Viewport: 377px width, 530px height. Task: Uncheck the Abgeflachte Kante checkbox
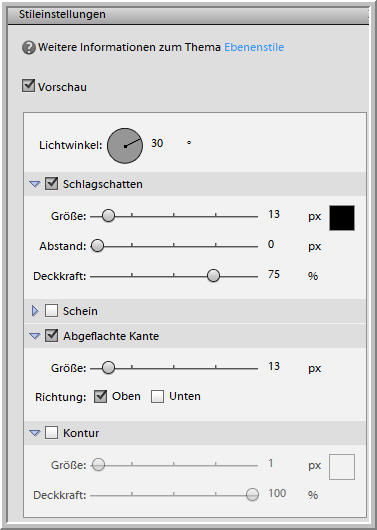tap(51, 336)
